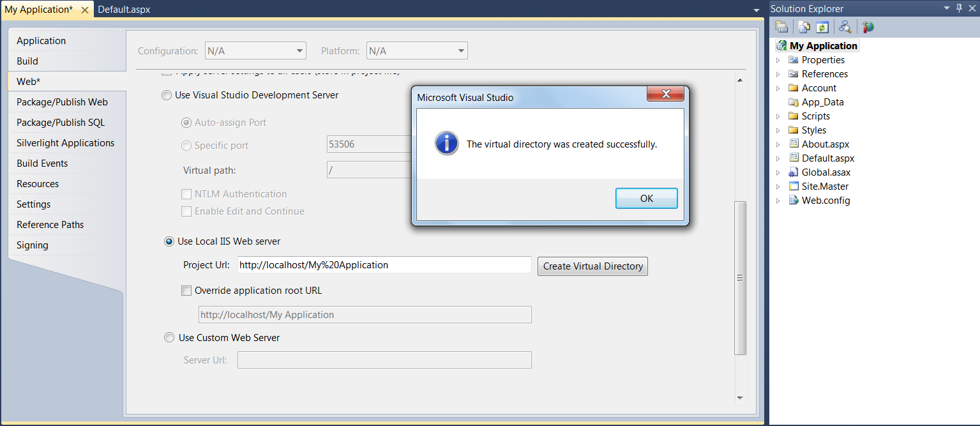This screenshot has height=426, width=980.
Task: Expand the Properties node arrow
Action: pyautogui.click(x=778, y=60)
